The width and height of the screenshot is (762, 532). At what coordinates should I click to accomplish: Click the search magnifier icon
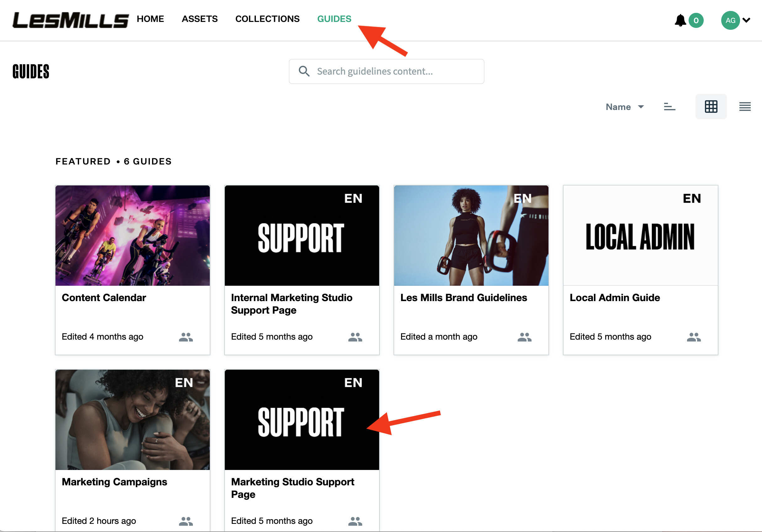pyautogui.click(x=304, y=71)
